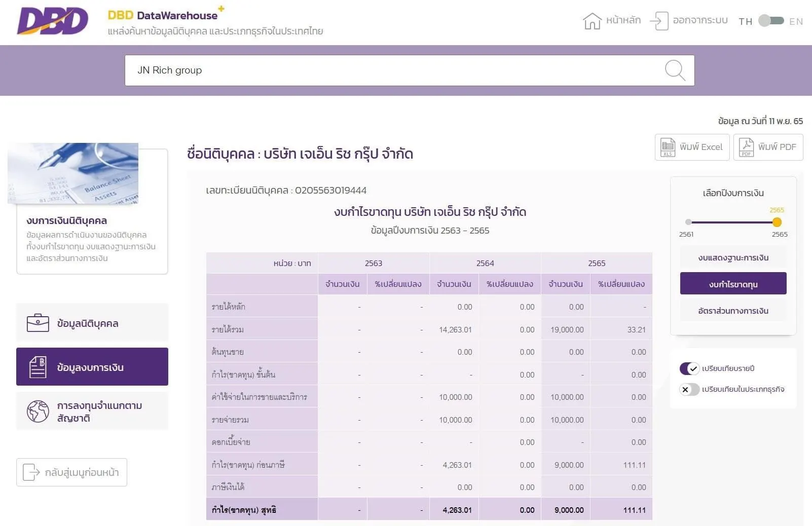Click the 2565 year column header
Image resolution: width=812 pixels, height=526 pixels.
coord(597,263)
